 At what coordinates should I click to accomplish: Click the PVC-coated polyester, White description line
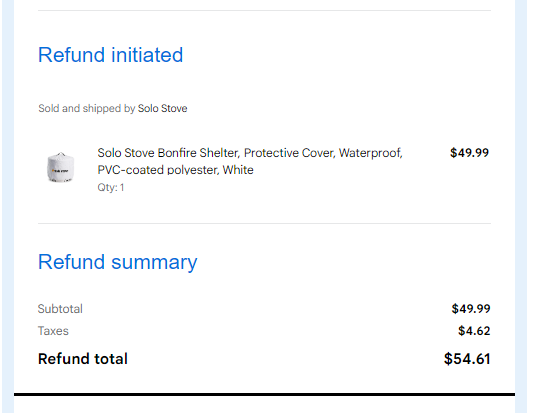175,170
